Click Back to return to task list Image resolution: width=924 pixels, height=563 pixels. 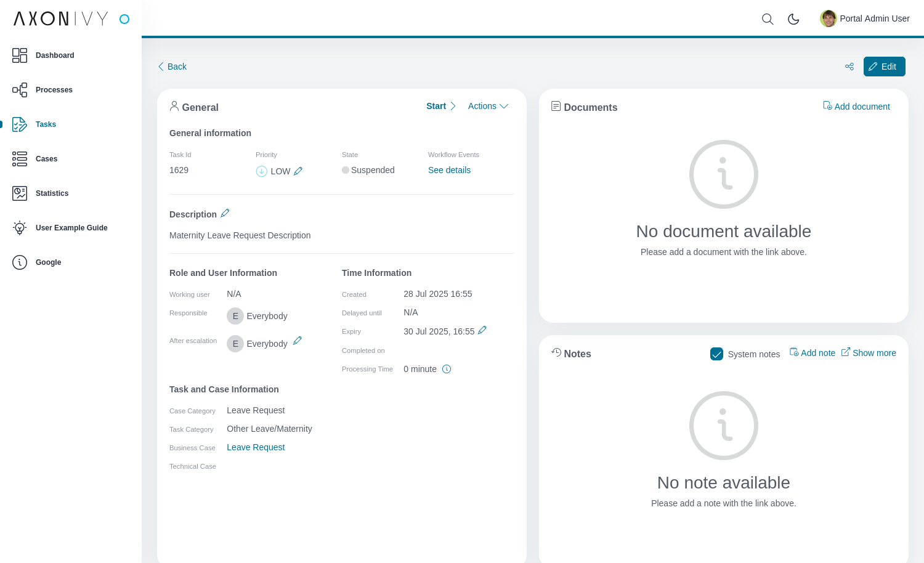tap(172, 67)
